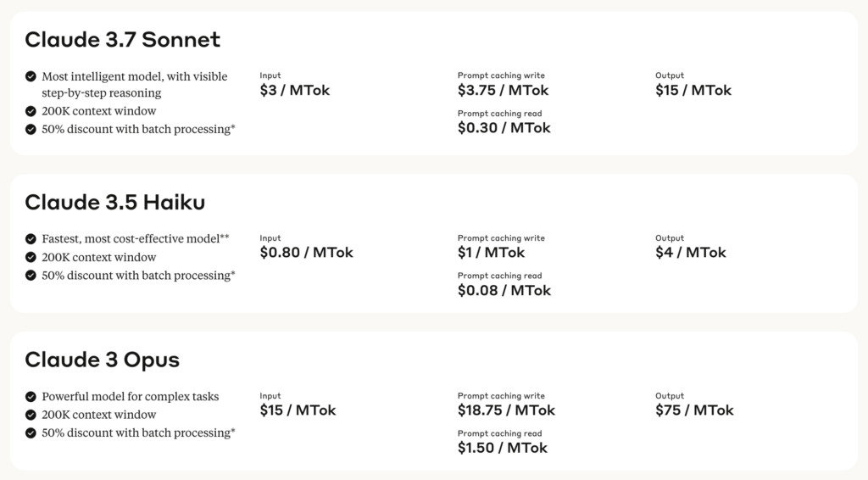The height and width of the screenshot is (480, 868).
Task: Click checkmark next to Claude 3 Opus's 200K context window
Action: (x=31, y=415)
